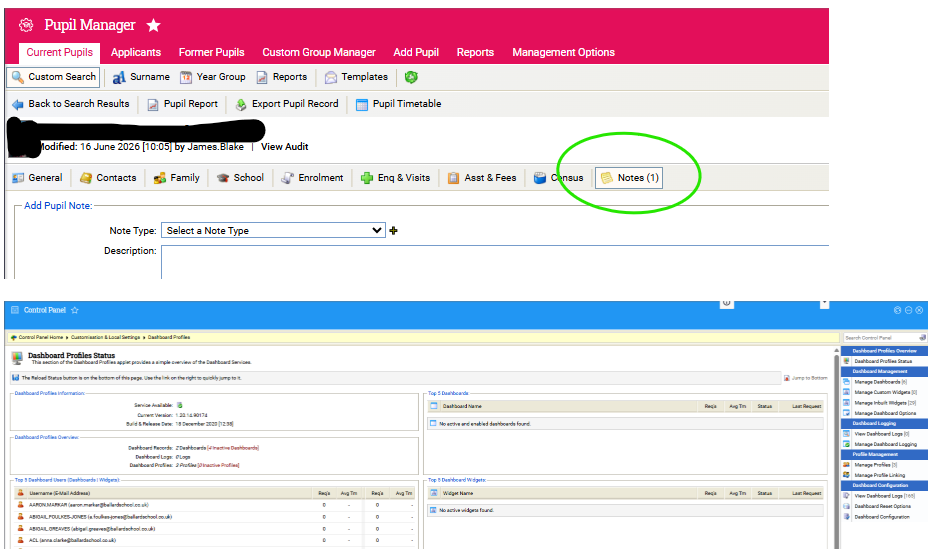
Task: Click the Search Control Panel icon
Action: pyautogui.click(x=923, y=338)
